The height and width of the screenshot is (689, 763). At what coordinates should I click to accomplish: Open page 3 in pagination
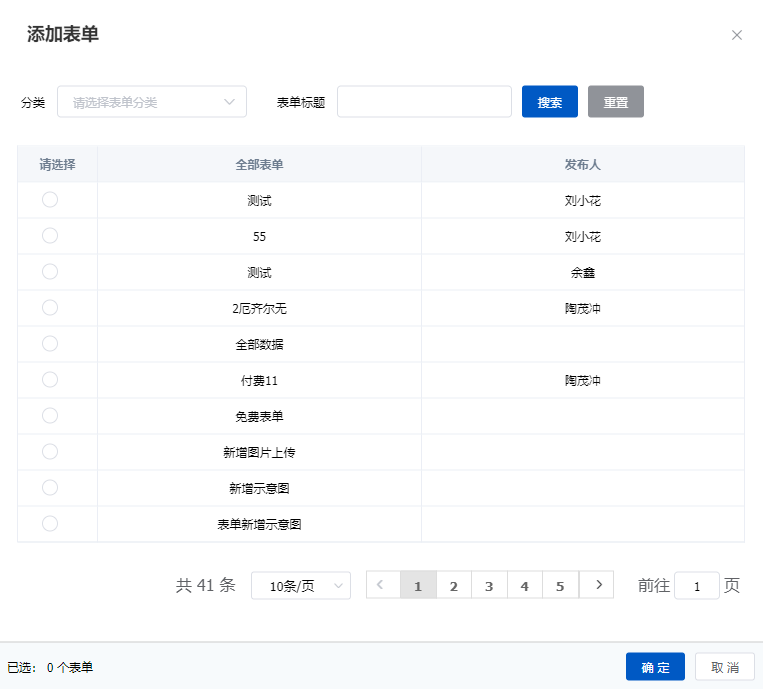pos(489,586)
